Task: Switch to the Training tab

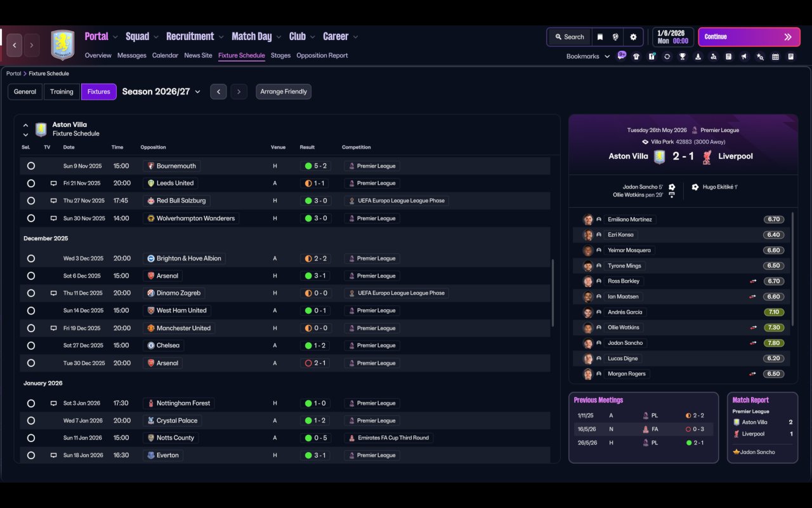Action: 62,91
